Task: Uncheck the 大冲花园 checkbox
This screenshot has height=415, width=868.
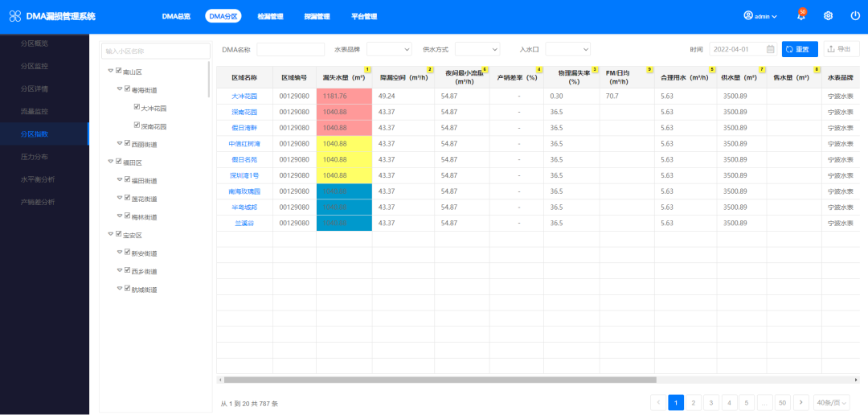Action: [137, 108]
